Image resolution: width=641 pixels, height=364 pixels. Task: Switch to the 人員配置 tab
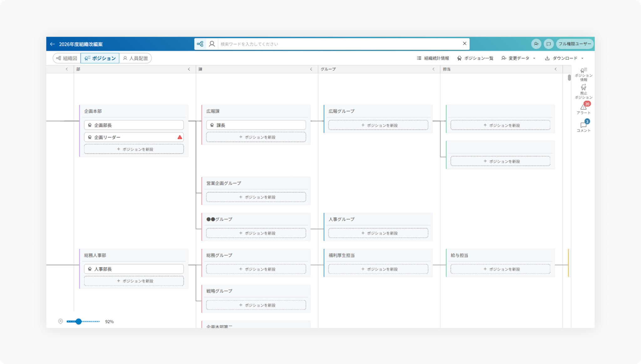point(135,58)
